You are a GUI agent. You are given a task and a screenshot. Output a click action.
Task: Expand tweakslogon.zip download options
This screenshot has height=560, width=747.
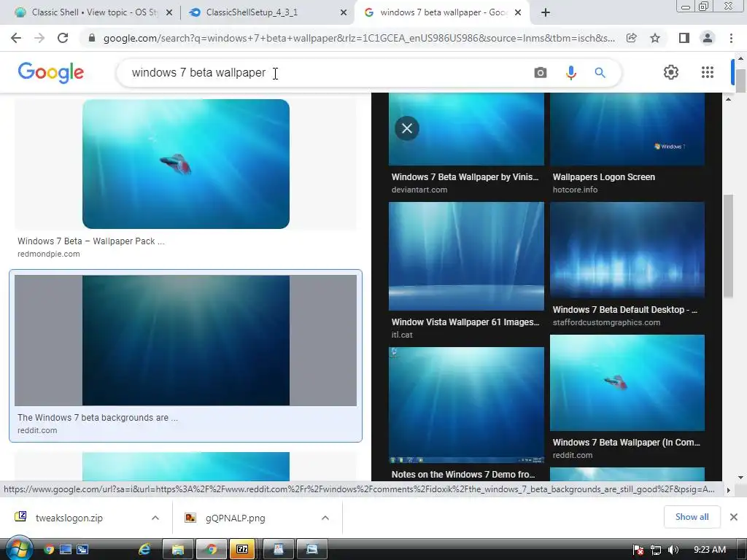155,518
